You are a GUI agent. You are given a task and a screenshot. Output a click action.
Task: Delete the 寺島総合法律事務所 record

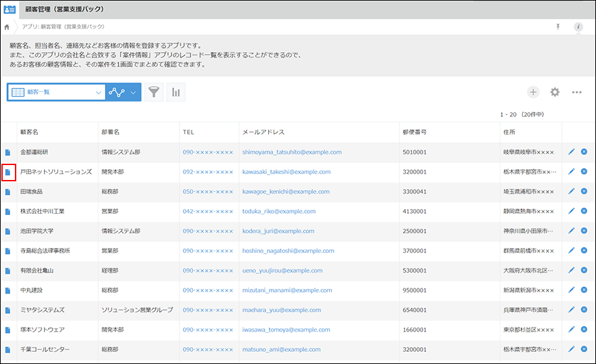point(584,250)
